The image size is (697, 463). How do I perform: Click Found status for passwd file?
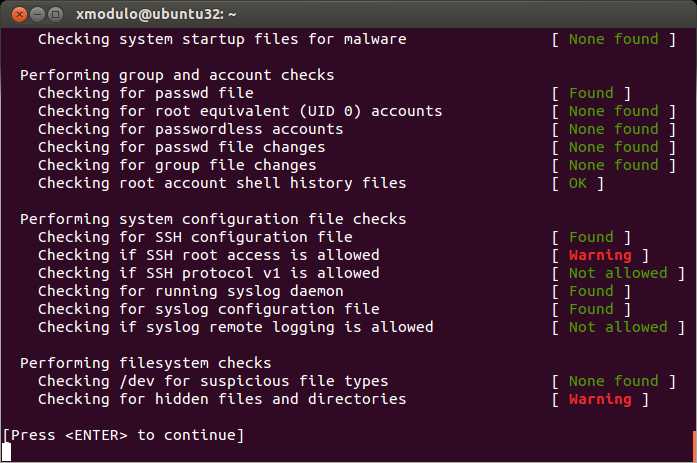(x=591, y=93)
